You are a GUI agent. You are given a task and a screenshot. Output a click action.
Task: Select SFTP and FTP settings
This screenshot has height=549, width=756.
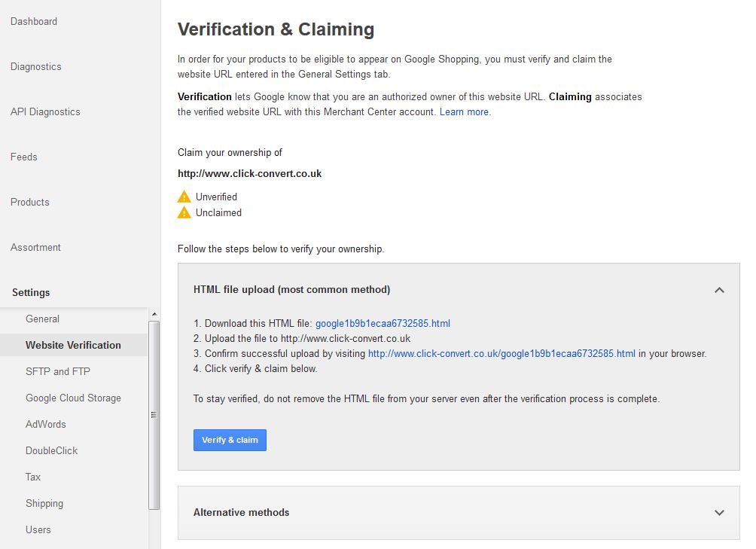58,371
